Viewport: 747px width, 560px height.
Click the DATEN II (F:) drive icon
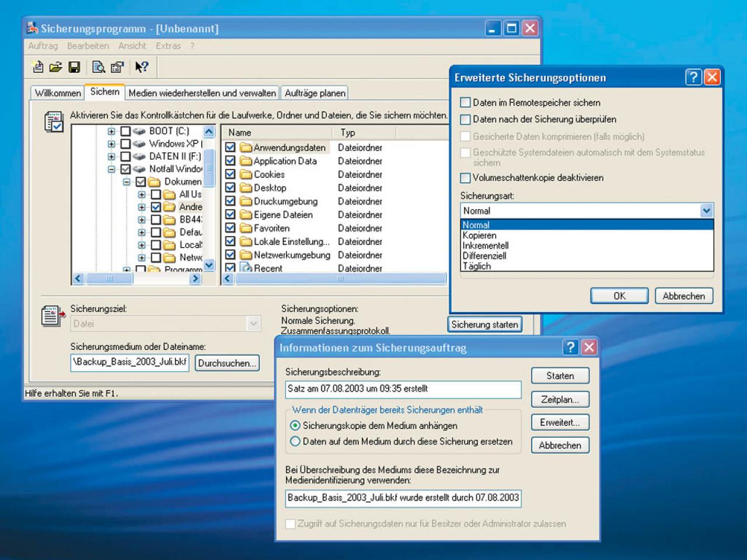click(x=139, y=156)
